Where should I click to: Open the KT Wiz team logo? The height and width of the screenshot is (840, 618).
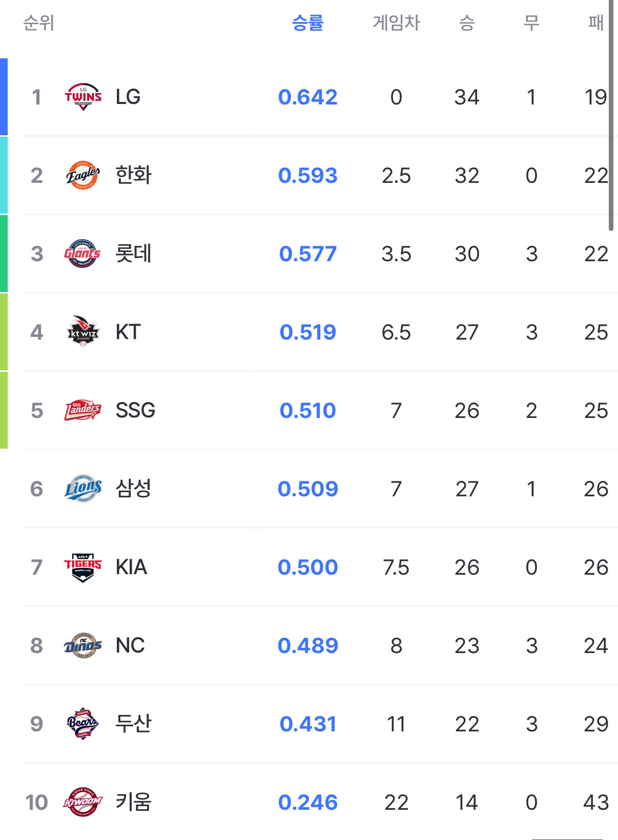(83, 332)
